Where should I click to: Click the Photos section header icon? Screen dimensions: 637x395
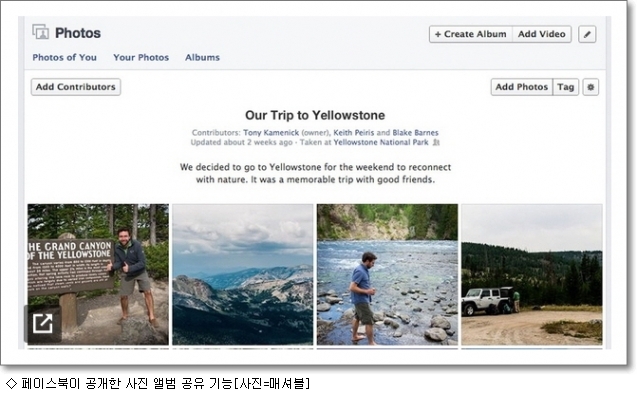point(41,32)
